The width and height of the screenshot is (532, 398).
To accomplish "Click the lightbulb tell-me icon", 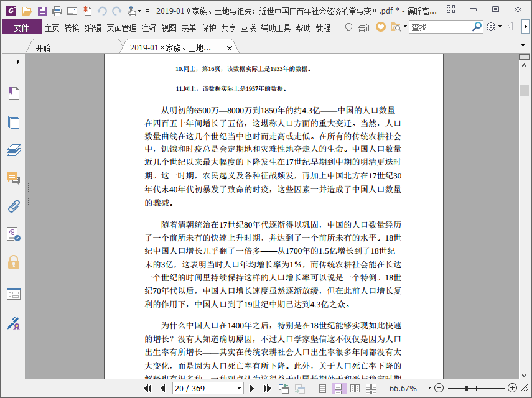I will (348, 27).
